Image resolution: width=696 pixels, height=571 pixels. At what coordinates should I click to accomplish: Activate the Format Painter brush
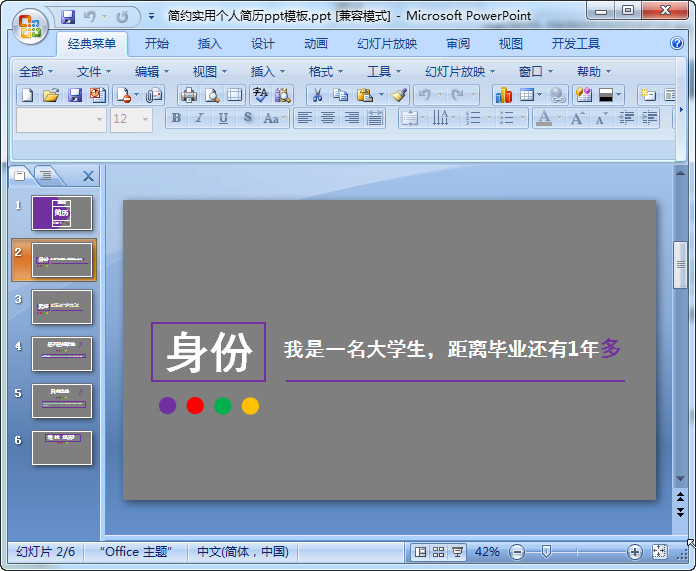pyautogui.click(x=399, y=95)
